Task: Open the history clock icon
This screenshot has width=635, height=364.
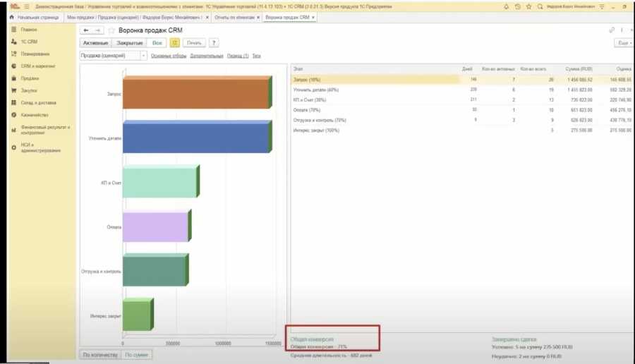Action: (x=518, y=6)
